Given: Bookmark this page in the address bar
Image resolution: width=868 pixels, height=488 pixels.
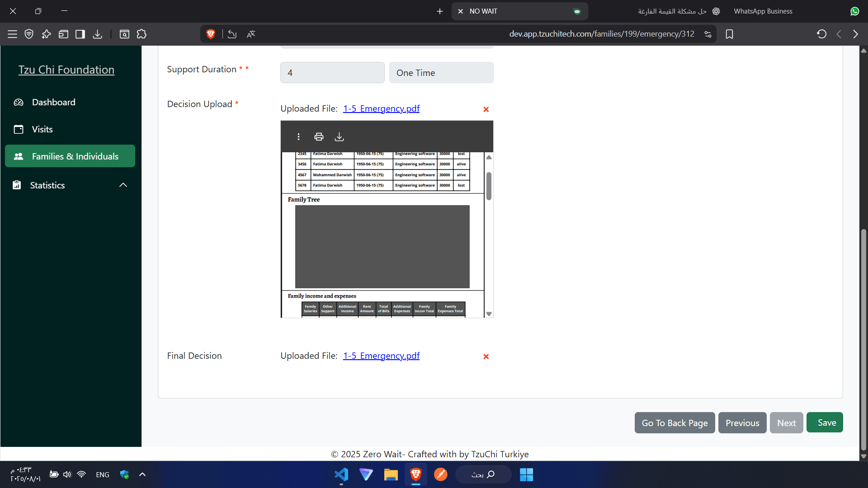Looking at the screenshot, I should tap(729, 34).
